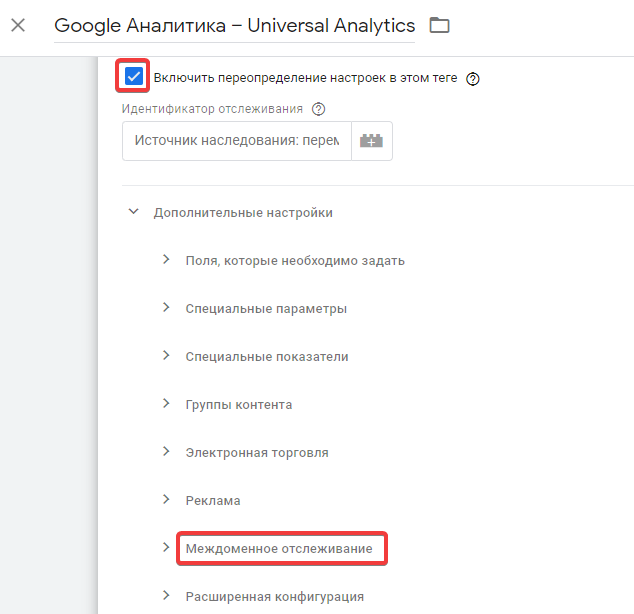Open help icon beside Включить переопределение настроек

pyautogui.click(x=473, y=78)
